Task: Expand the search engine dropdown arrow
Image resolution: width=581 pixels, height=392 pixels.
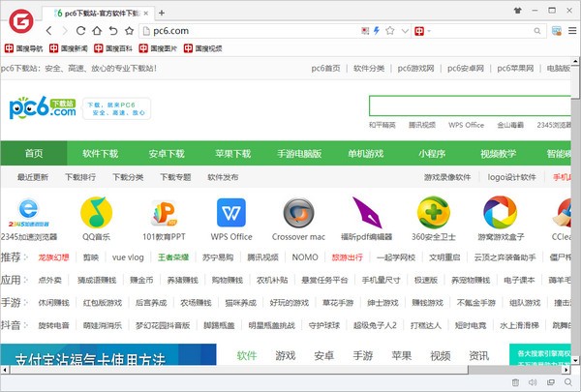Action: 431,31
